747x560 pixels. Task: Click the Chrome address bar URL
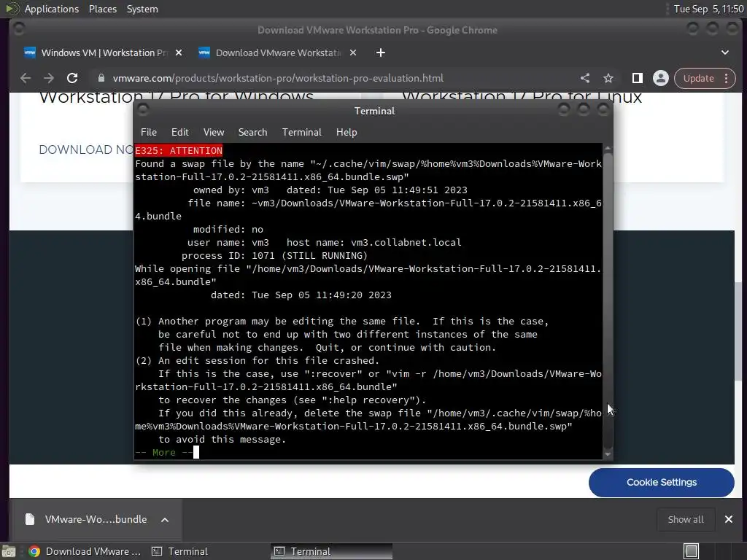point(278,78)
